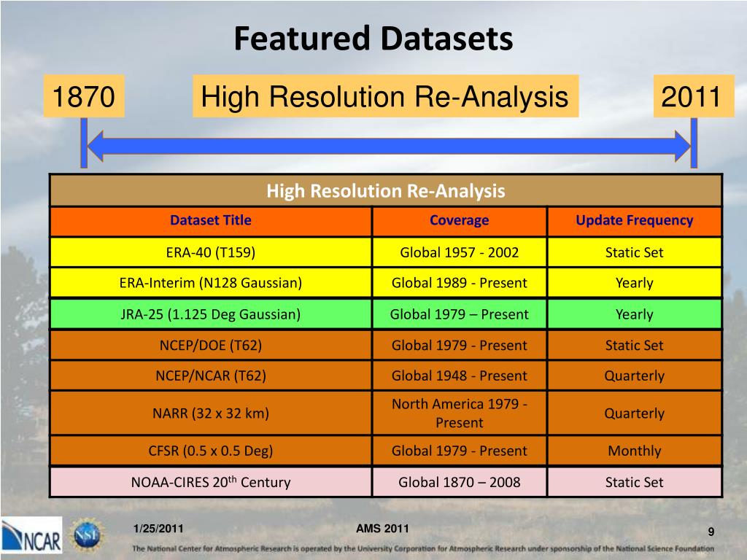The width and height of the screenshot is (747, 560).
Task: Click Yearly in the JRA-25 row
Action: (635, 314)
